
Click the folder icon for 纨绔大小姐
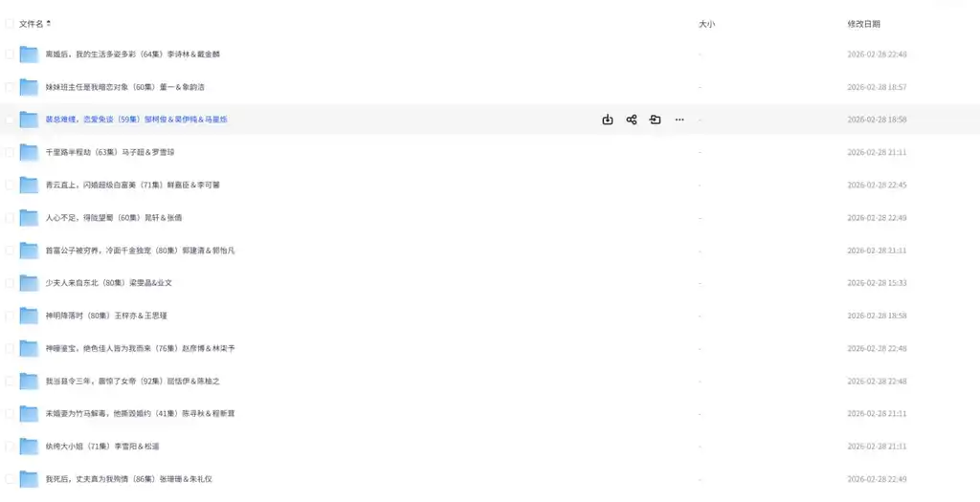[x=29, y=447]
